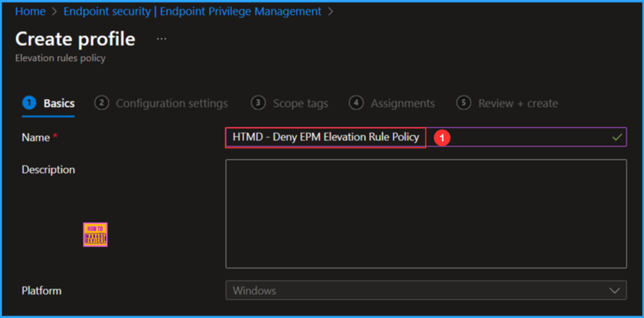Jump to Review + create step
The image size is (644, 318).
tap(508, 103)
